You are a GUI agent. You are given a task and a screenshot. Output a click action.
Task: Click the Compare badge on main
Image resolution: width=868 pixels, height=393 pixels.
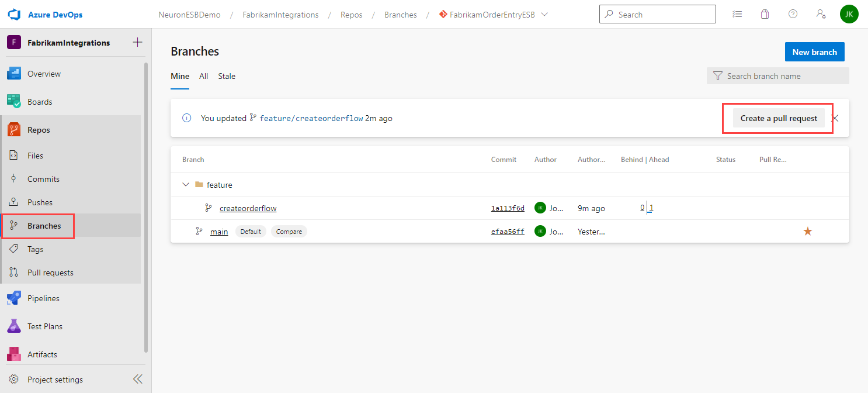click(x=289, y=232)
